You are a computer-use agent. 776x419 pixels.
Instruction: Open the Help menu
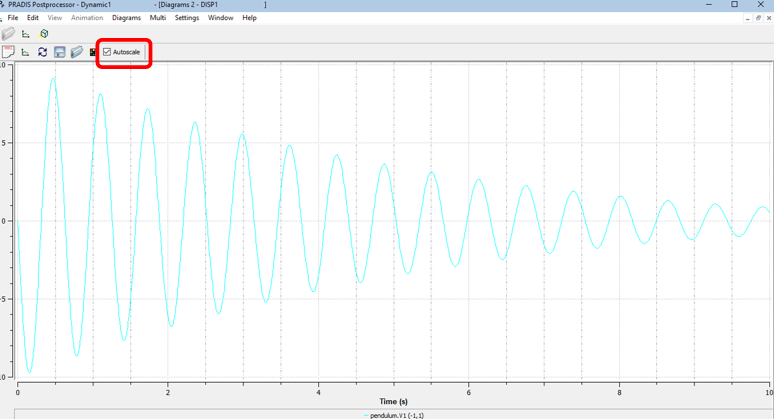click(x=249, y=18)
